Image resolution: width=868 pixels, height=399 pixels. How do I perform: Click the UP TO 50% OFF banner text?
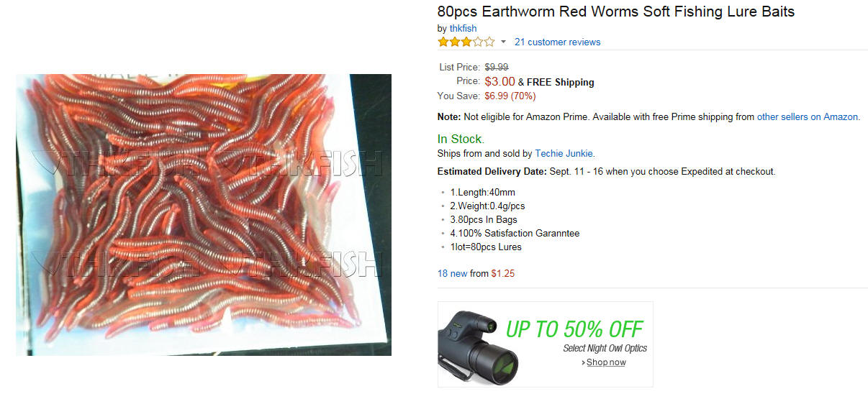[574, 329]
